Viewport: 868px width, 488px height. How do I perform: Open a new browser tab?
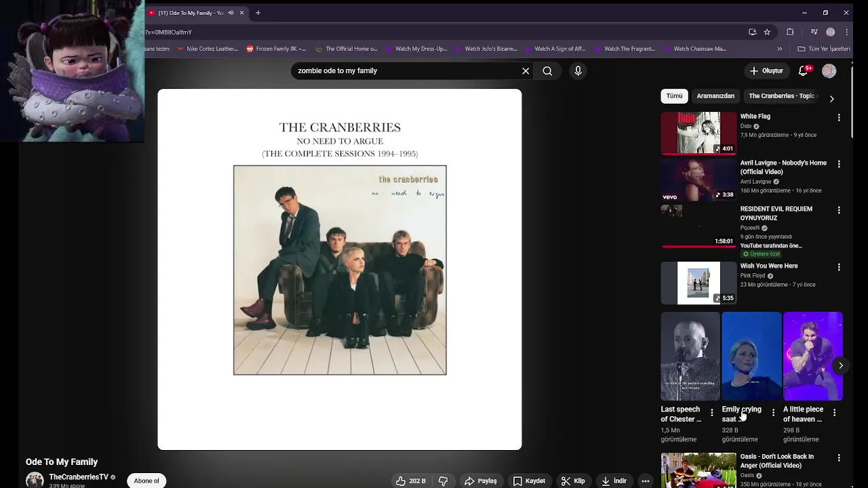258,13
